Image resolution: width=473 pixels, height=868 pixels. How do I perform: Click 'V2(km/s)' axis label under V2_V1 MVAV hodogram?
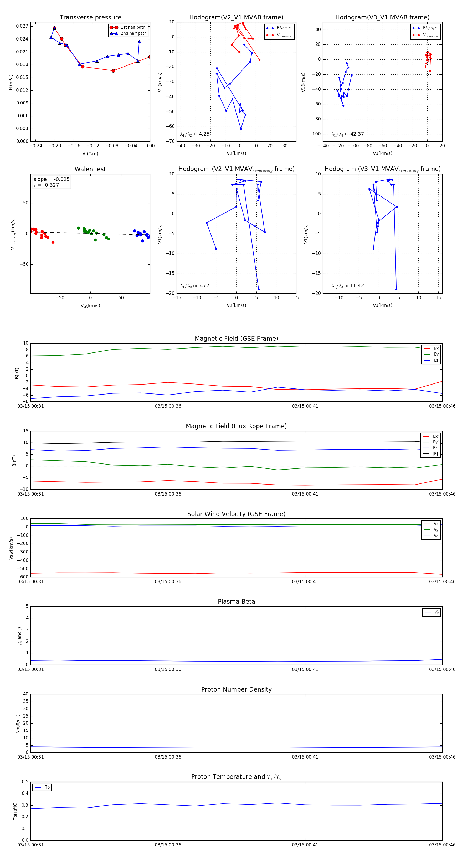pos(236,305)
